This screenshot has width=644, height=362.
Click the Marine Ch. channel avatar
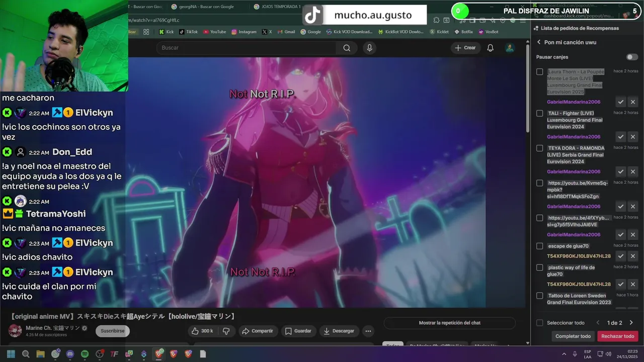16,330
